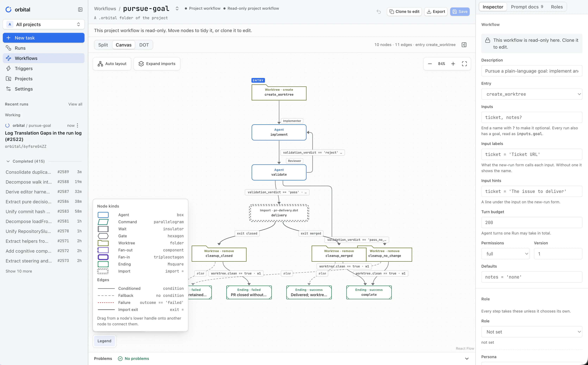Click the Export button
This screenshot has height=365, width=588.
point(436,12)
